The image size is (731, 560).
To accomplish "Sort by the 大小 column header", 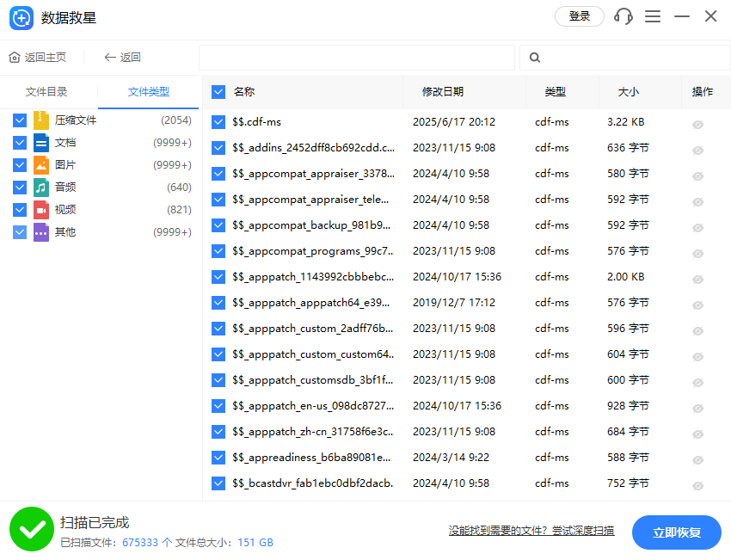I will tap(629, 92).
